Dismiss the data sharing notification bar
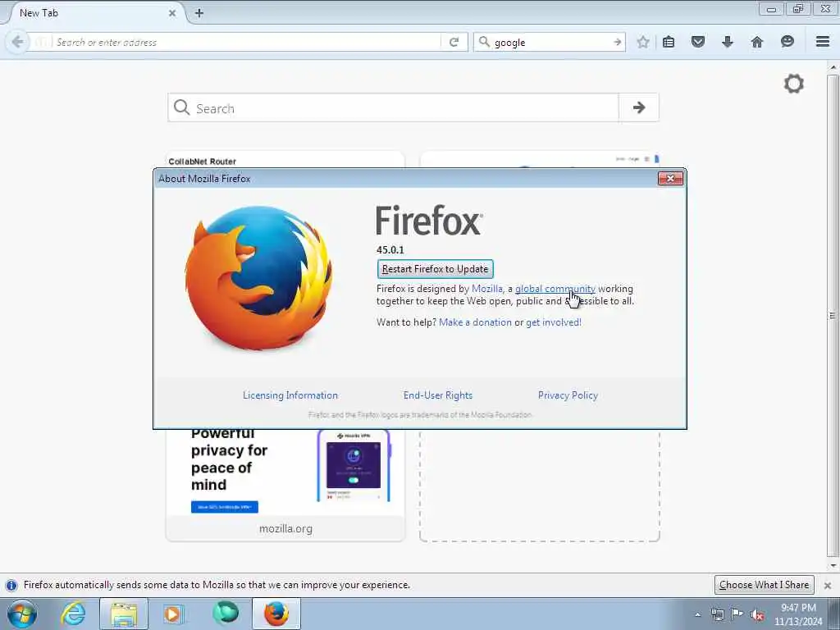The image size is (840, 630). pyautogui.click(x=827, y=586)
